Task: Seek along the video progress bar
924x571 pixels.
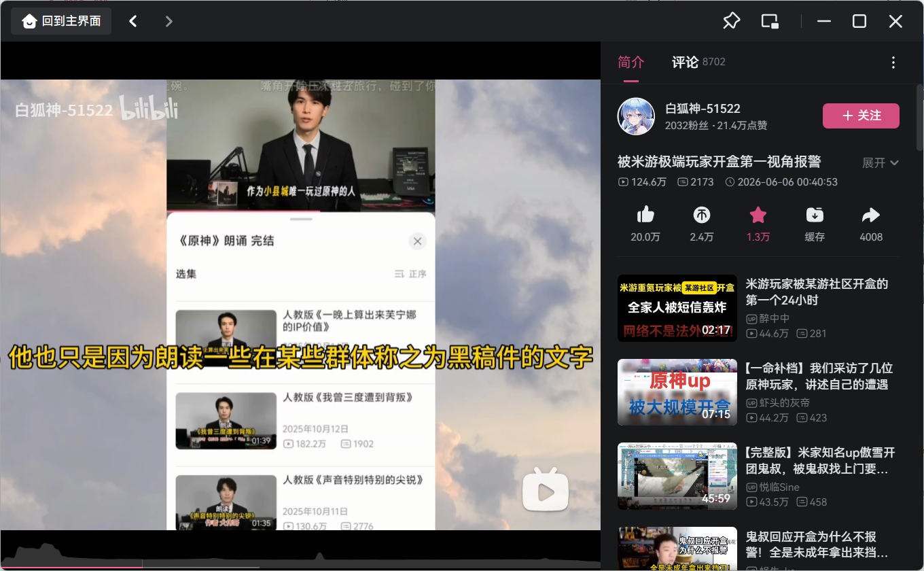Action: tap(300, 567)
